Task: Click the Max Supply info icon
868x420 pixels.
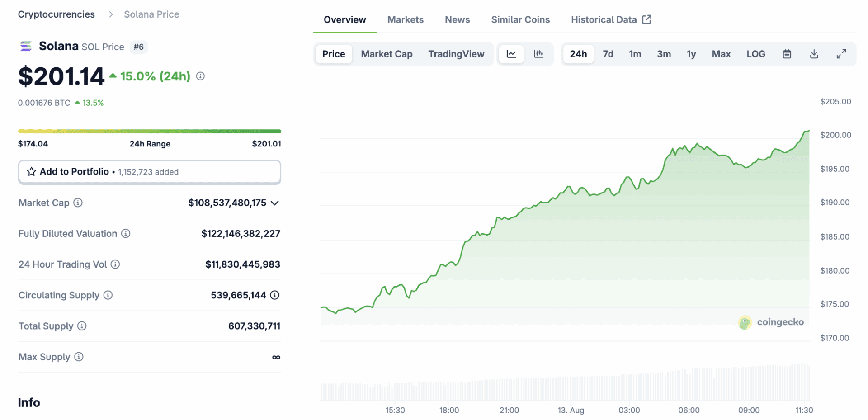Action: pyautogui.click(x=79, y=357)
